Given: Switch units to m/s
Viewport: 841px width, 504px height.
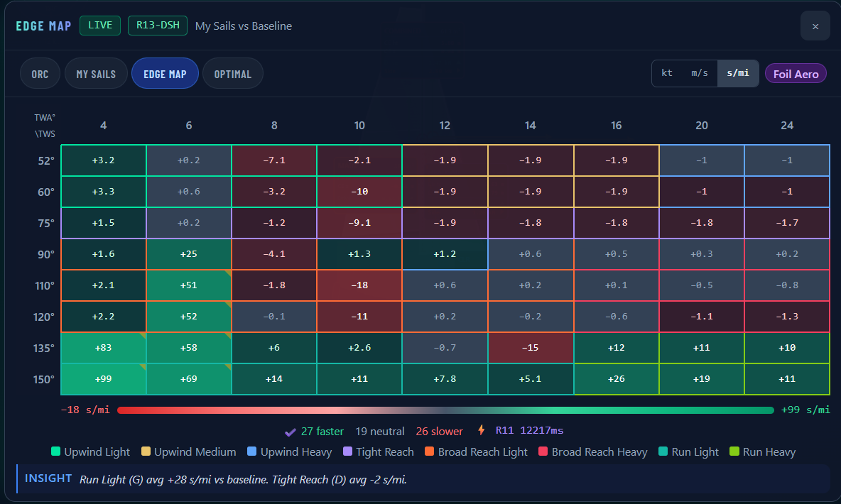Looking at the screenshot, I should tap(700, 73).
